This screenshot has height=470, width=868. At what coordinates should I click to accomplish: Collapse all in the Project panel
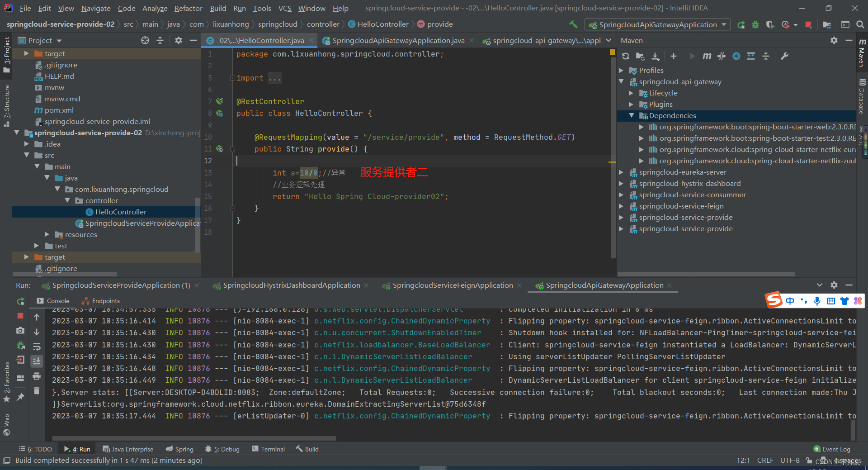point(160,40)
